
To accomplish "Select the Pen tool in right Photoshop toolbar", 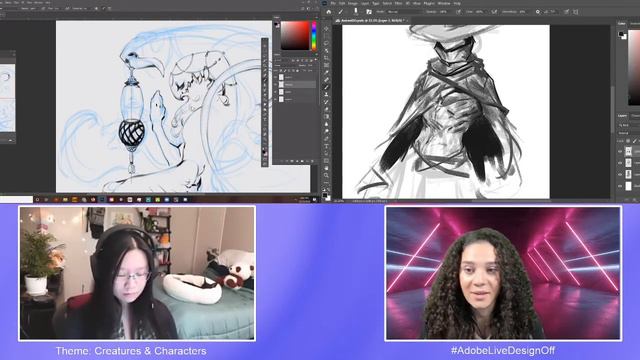I will coord(326,138).
